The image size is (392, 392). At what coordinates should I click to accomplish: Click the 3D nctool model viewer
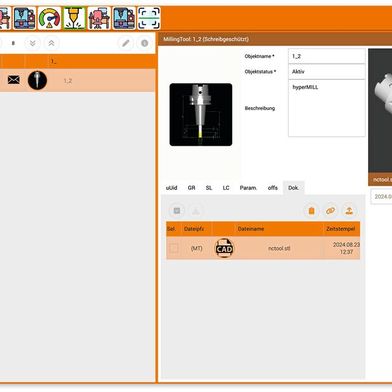tap(380, 111)
